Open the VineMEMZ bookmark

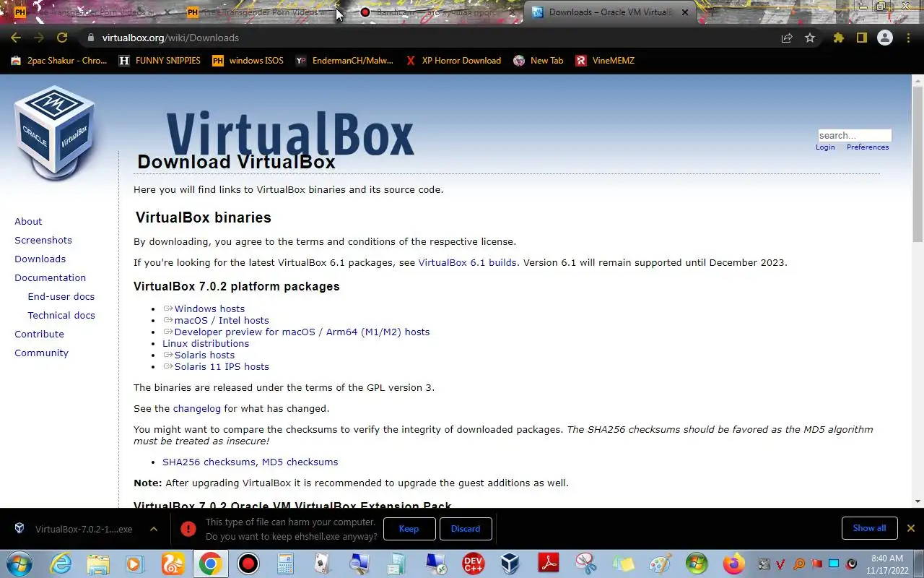click(605, 61)
